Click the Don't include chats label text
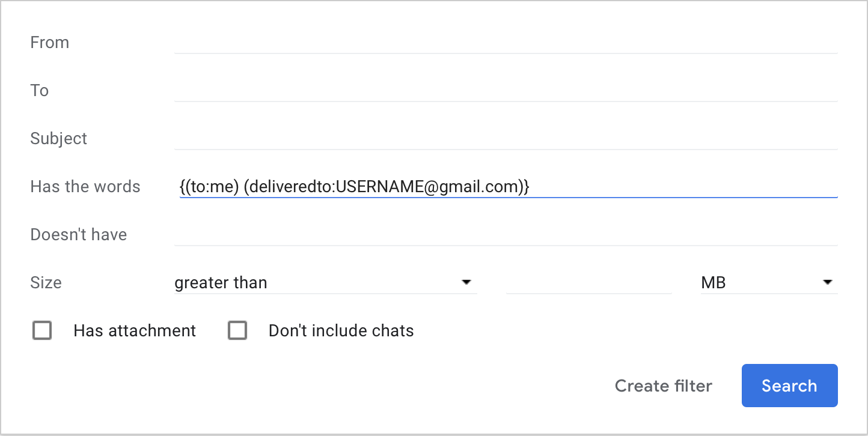The width and height of the screenshot is (868, 436). [x=341, y=330]
